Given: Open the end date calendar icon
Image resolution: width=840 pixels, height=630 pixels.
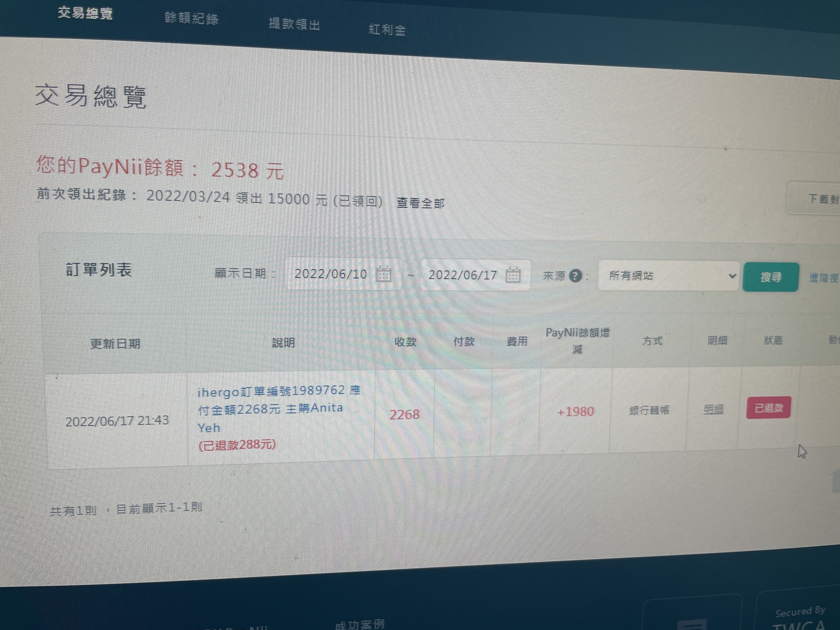Looking at the screenshot, I should (513, 275).
